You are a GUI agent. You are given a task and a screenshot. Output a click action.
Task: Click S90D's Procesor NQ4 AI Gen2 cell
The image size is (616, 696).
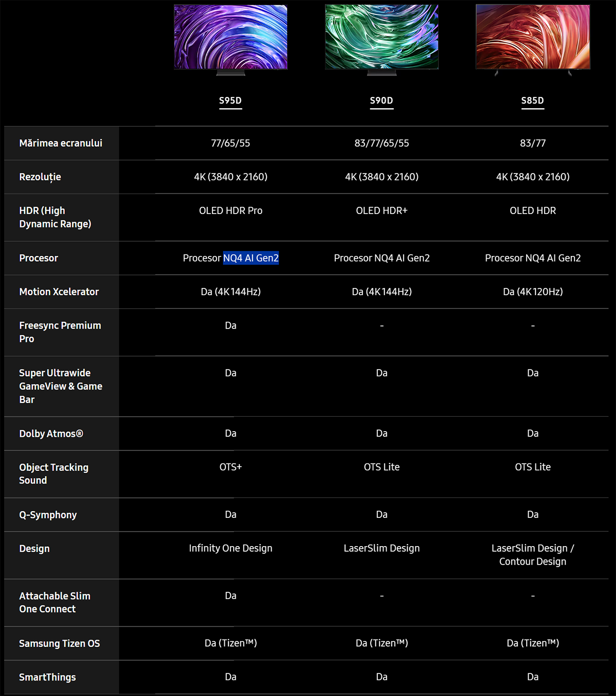pos(382,258)
